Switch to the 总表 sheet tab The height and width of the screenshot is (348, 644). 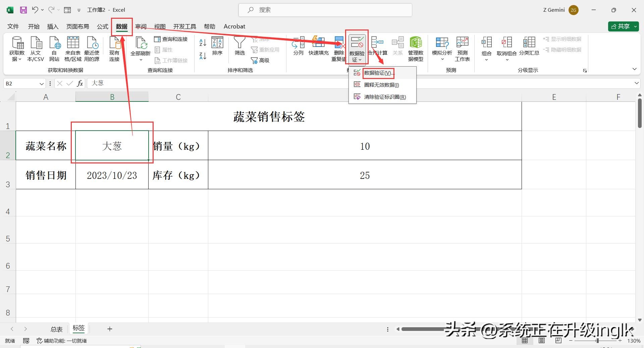point(56,329)
